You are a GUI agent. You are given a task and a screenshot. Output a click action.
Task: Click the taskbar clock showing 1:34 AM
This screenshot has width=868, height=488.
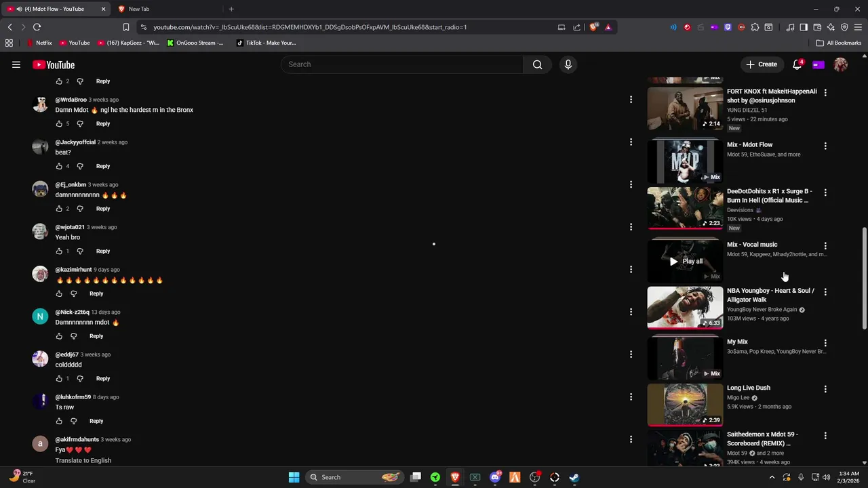(848, 477)
